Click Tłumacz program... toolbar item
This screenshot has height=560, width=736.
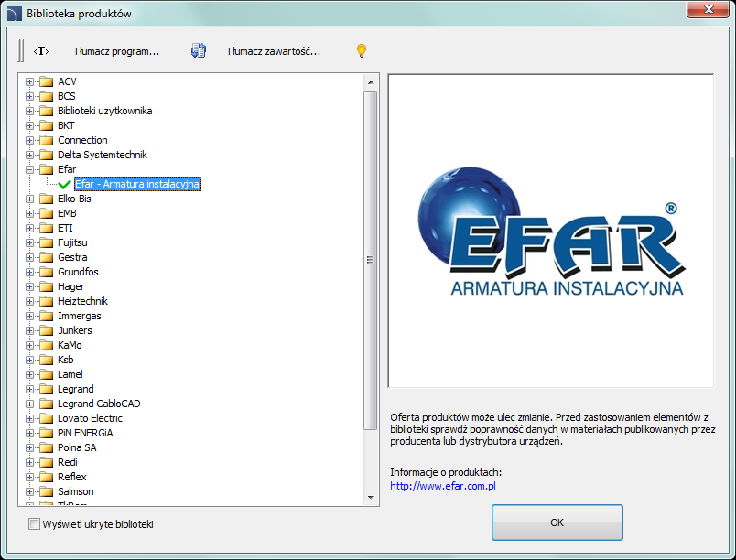coord(116,51)
